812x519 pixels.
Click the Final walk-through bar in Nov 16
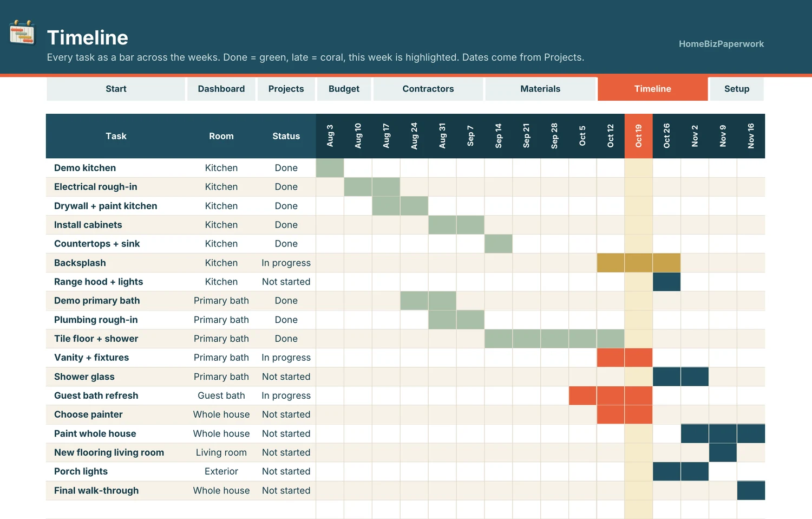(x=751, y=490)
